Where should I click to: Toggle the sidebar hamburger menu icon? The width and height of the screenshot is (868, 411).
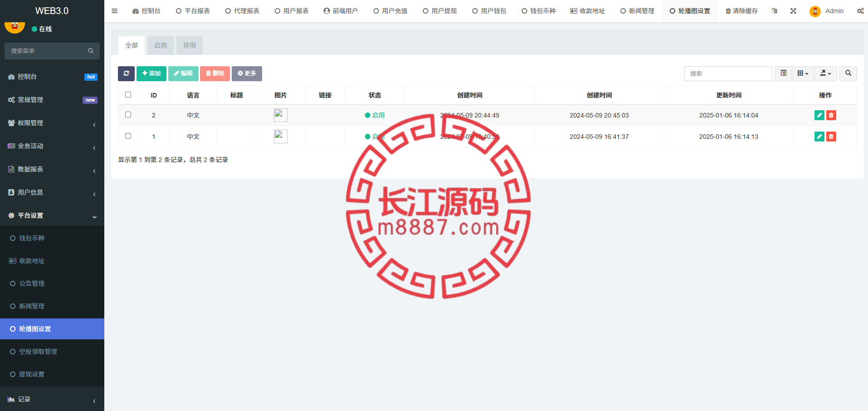[x=114, y=11]
